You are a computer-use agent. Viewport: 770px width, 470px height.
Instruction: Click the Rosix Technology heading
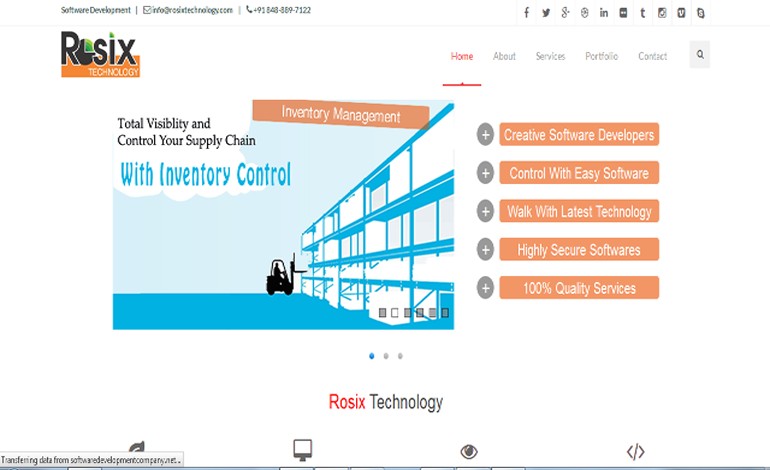[386, 402]
